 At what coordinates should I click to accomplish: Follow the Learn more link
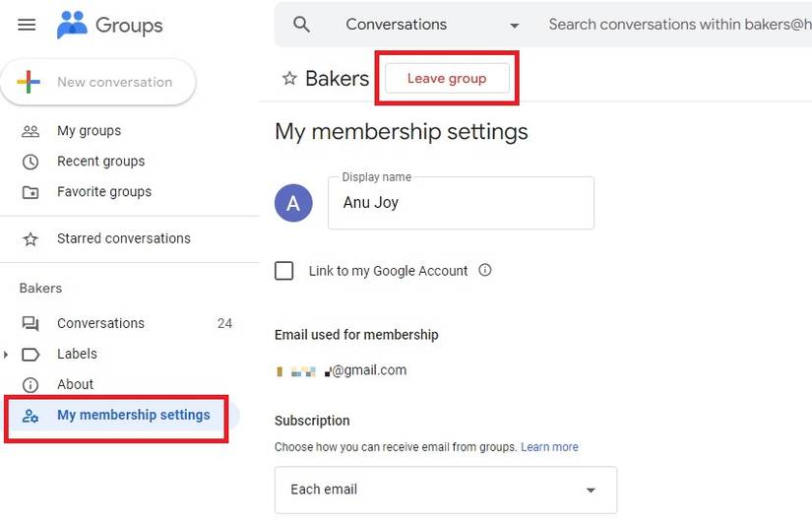[549, 447]
